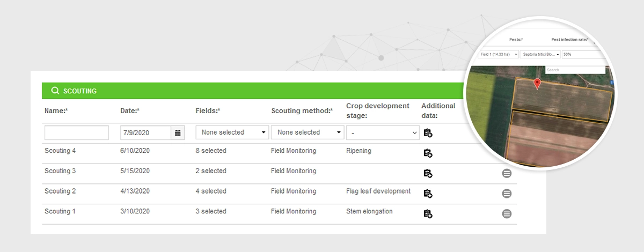644x252 pixels.
Task: Click the map Search box
Action: [575, 70]
